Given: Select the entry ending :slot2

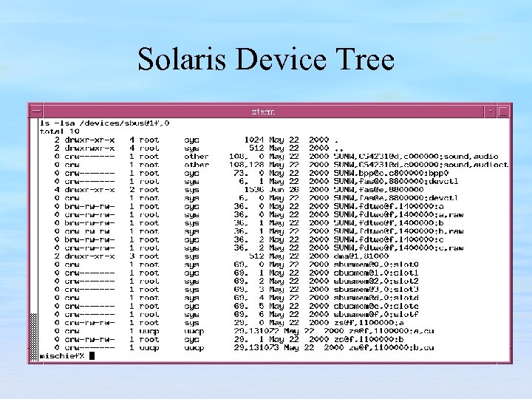Looking at the screenshot, I should tap(376, 281).
